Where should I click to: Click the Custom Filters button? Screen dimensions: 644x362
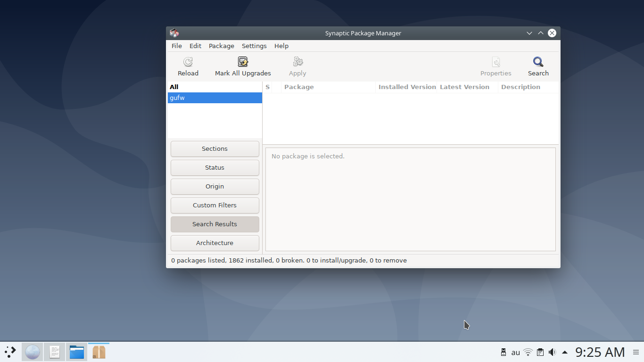[x=215, y=205]
